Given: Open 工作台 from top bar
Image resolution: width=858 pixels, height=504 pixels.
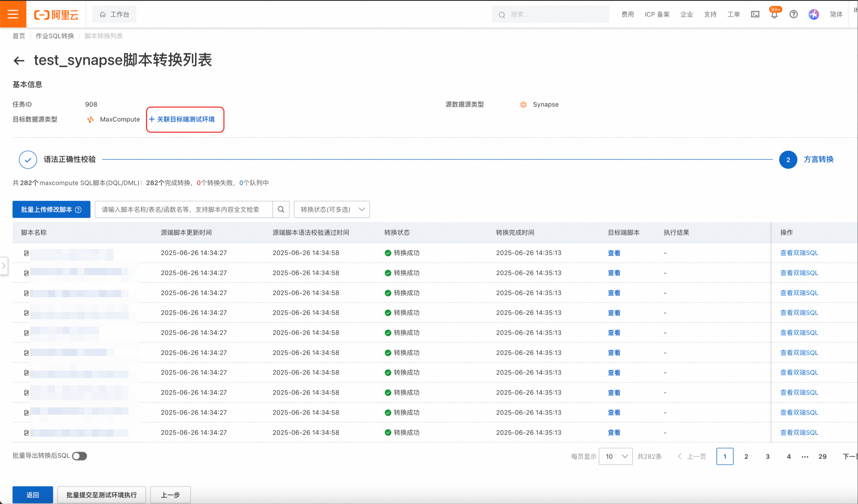Looking at the screenshot, I should click(x=114, y=14).
